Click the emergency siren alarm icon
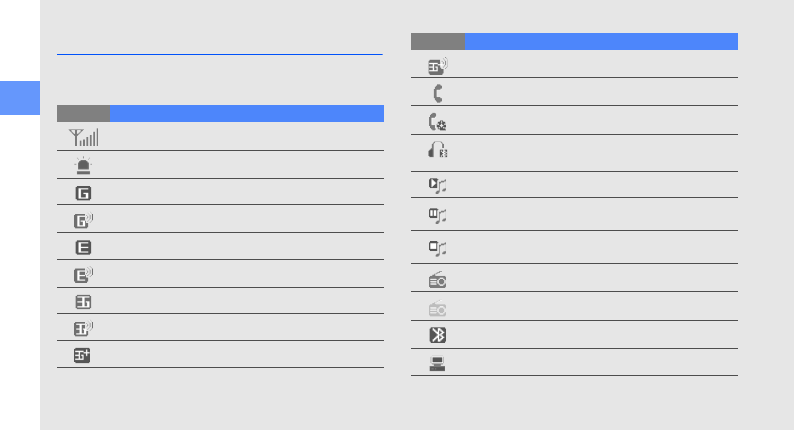 pyautogui.click(x=82, y=165)
